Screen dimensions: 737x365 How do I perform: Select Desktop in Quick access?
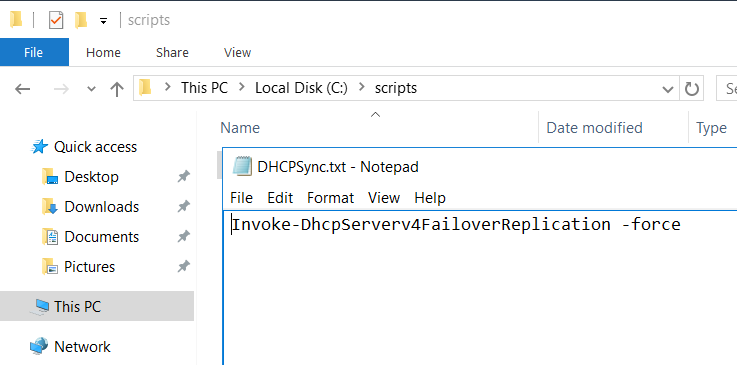(x=91, y=177)
